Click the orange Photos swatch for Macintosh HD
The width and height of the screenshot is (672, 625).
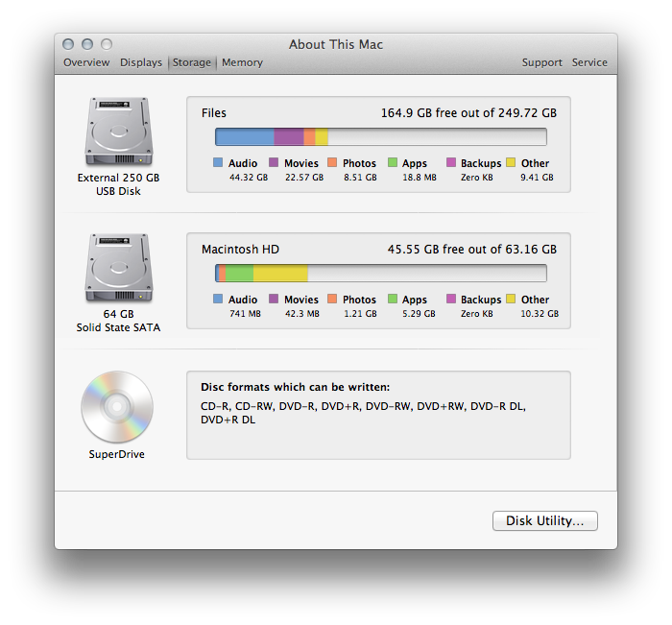[332, 299]
